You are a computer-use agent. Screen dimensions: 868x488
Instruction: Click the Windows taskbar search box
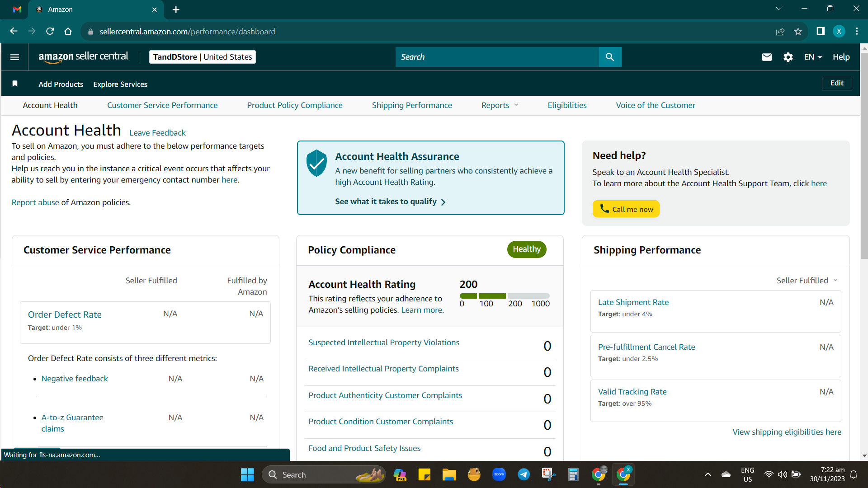(324, 474)
